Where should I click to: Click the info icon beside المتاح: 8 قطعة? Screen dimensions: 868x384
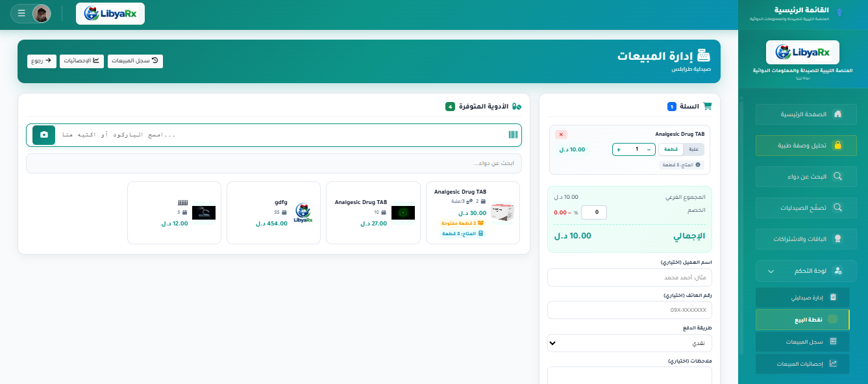click(x=698, y=165)
